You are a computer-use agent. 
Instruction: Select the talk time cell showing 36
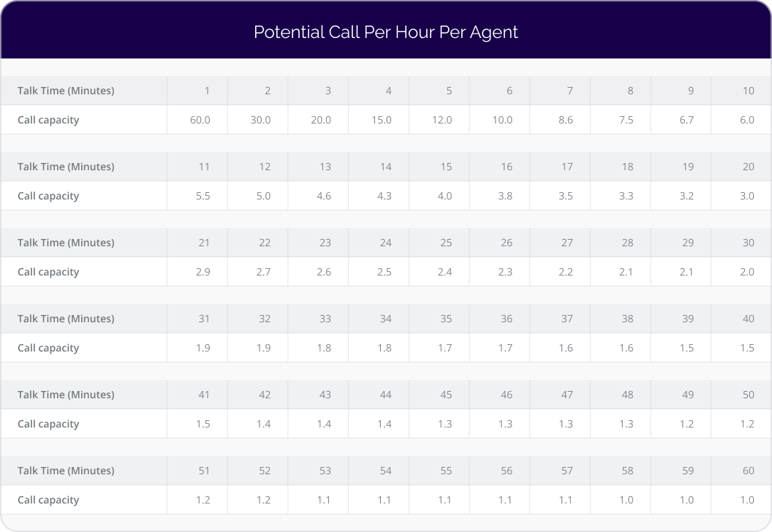[499, 319]
